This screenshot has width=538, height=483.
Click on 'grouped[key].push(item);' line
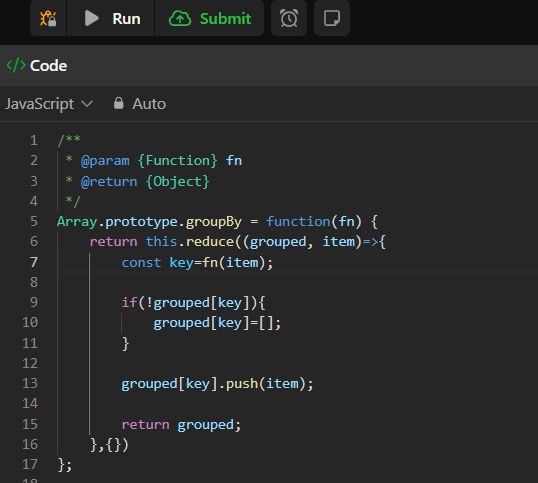(x=218, y=384)
